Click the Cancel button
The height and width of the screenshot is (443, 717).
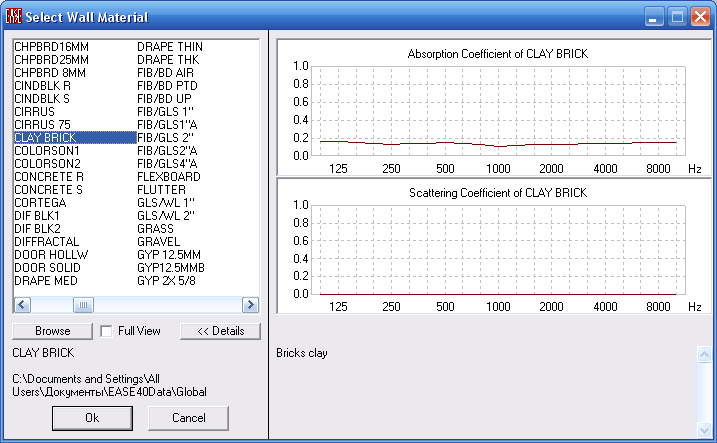coord(188,418)
